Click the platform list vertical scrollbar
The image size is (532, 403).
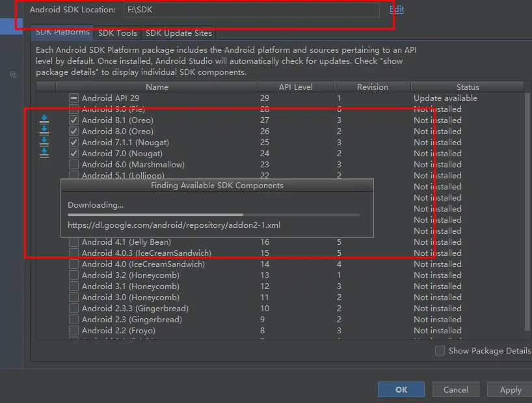pos(527,210)
